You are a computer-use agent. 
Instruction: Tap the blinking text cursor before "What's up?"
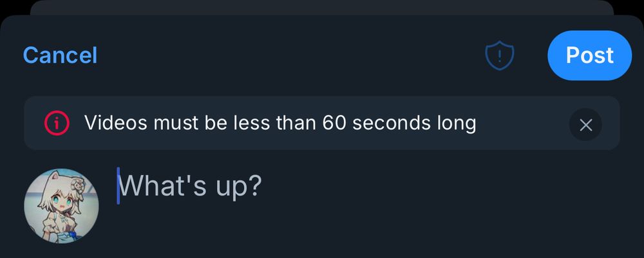tap(118, 186)
